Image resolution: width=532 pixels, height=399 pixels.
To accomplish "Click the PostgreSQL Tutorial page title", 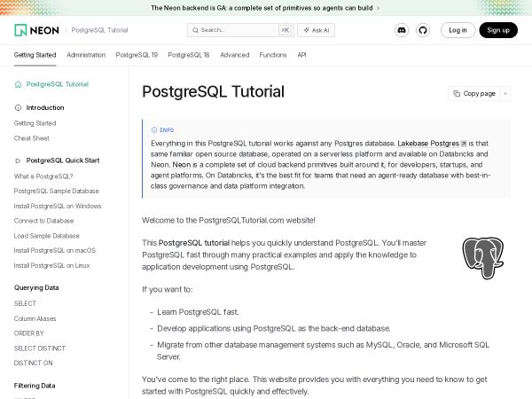I will (x=213, y=91).
